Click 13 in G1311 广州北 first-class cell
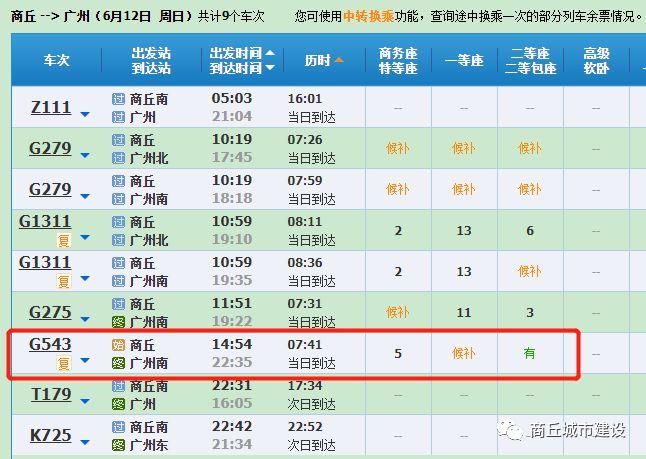Image resolution: width=646 pixels, height=459 pixels. [464, 231]
